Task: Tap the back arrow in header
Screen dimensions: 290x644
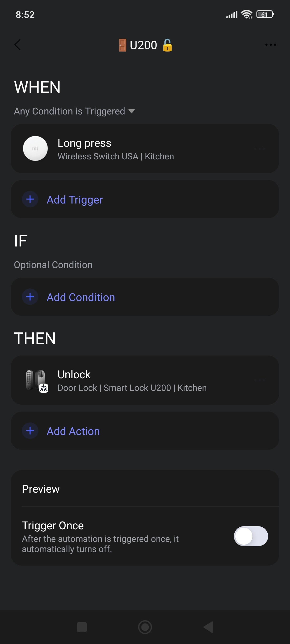Action: click(x=18, y=45)
